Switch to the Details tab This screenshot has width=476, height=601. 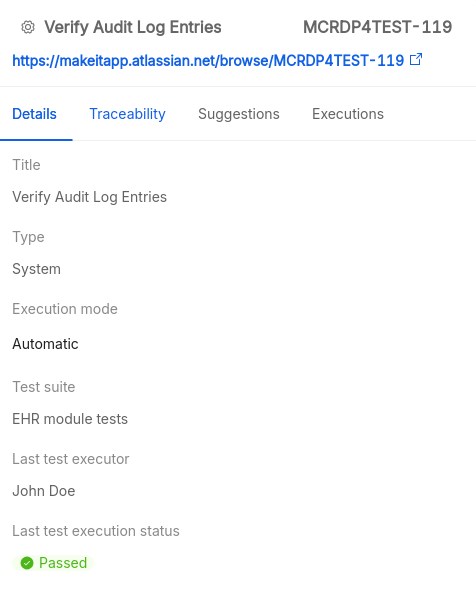click(34, 114)
